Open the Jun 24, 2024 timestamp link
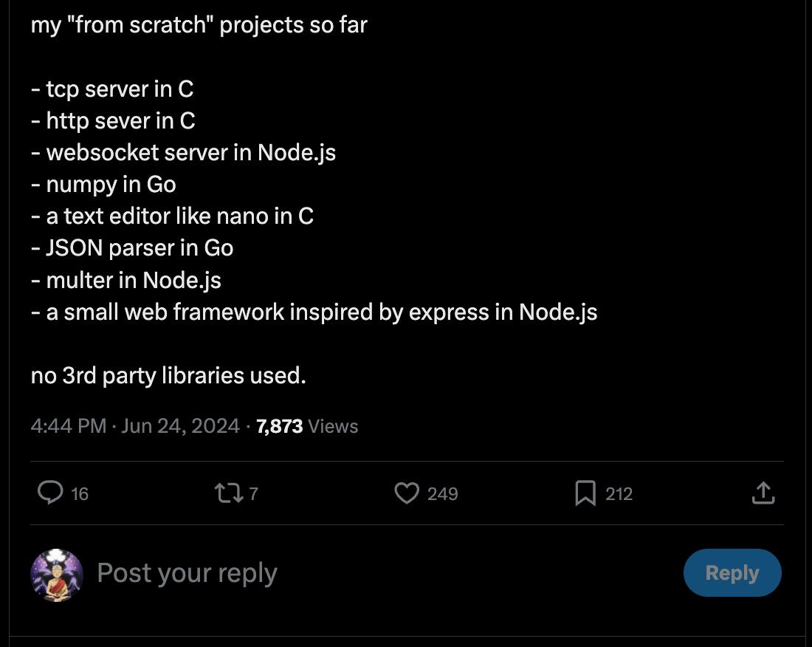 click(181, 425)
